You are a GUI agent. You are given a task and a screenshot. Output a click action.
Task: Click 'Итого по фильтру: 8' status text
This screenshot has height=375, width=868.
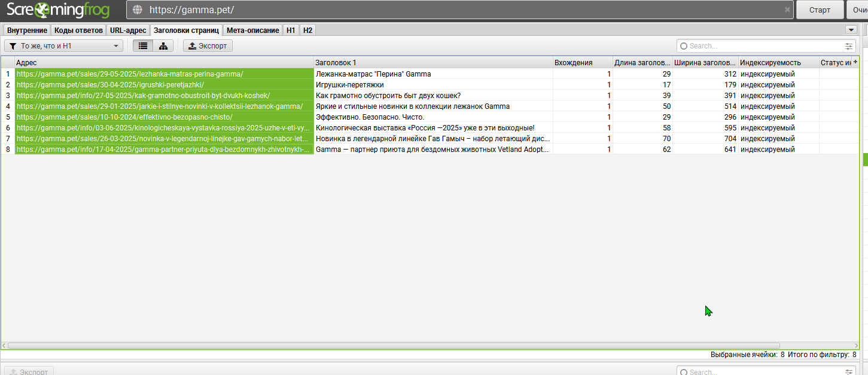click(x=823, y=354)
